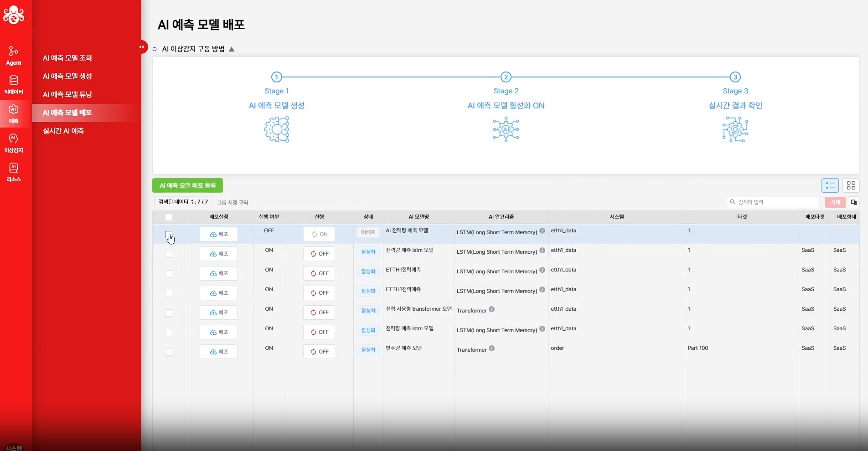The height and width of the screenshot is (451, 868).
Task: Turn OFF the 발주량 예측 모델
Action: pos(319,352)
